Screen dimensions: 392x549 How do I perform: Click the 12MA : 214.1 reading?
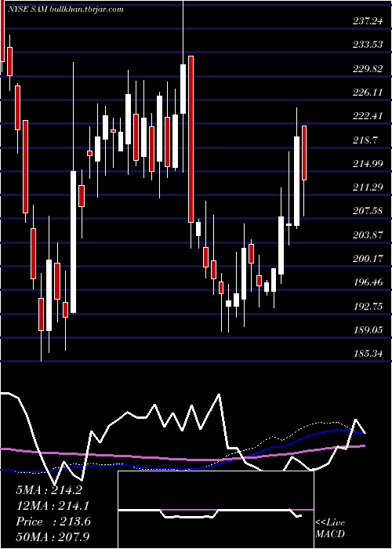coord(53,506)
